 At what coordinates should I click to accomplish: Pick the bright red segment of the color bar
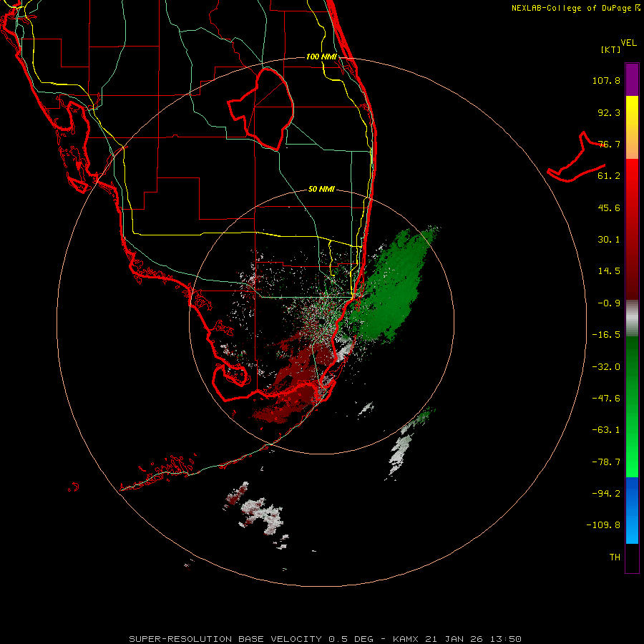click(632, 185)
